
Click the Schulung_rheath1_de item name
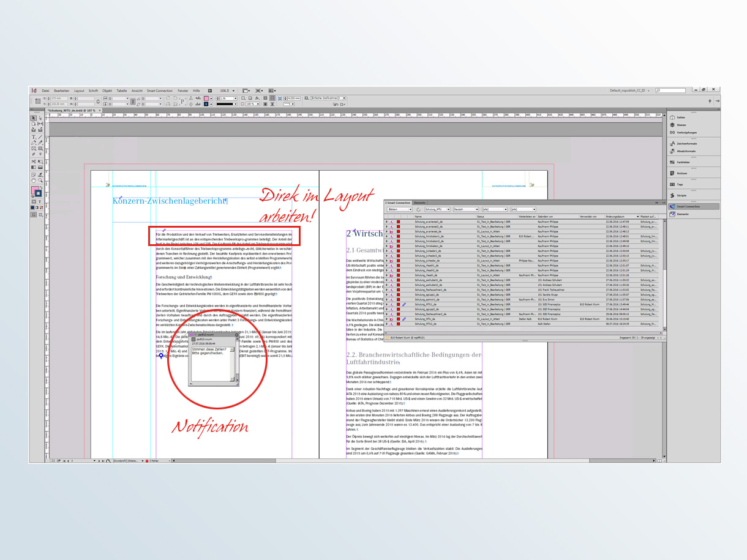tap(427, 265)
